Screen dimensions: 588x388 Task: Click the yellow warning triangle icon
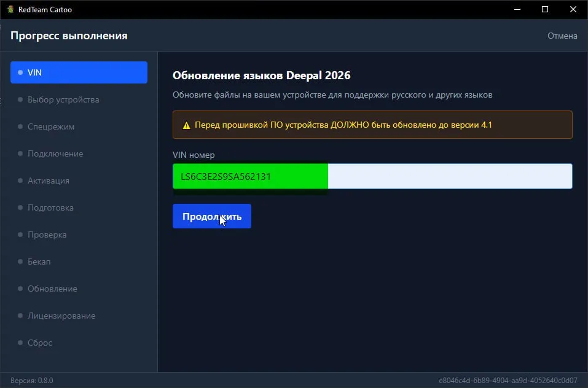click(186, 125)
